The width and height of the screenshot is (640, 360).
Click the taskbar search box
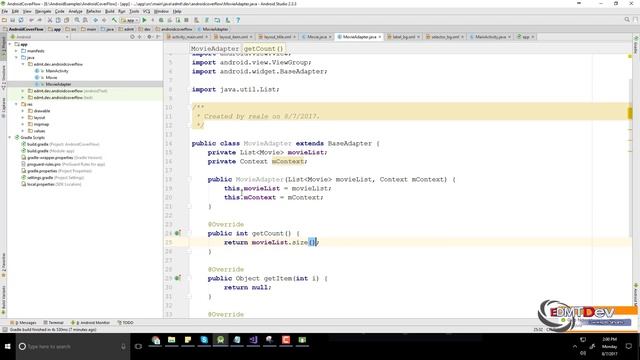tap(73, 347)
